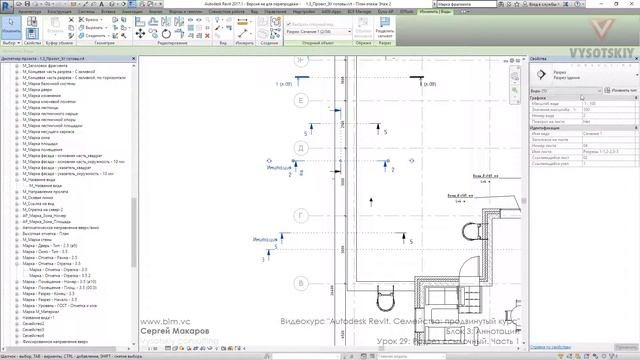Select the aligned dimension tool
Viewport: 640px width, 360px height.
click(x=242, y=33)
